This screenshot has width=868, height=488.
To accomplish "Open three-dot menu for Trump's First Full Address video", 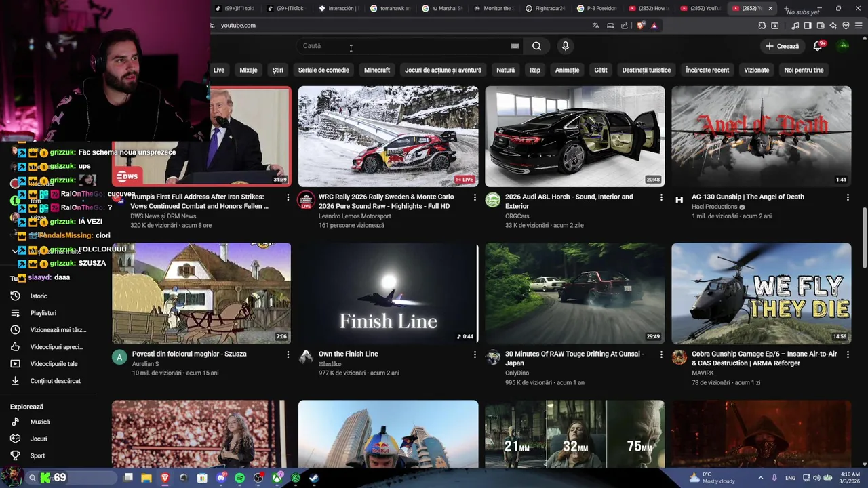I will 288,197.
